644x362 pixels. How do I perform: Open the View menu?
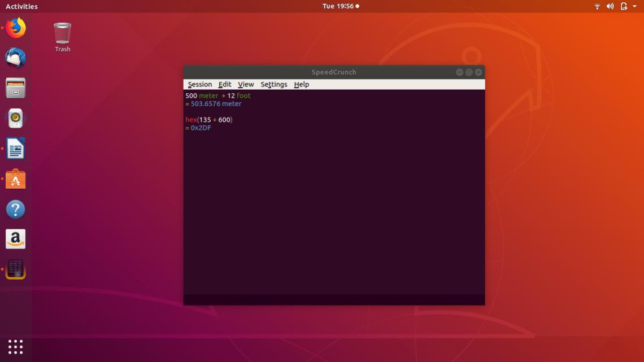pyautogui.click(x=246, y=84)
